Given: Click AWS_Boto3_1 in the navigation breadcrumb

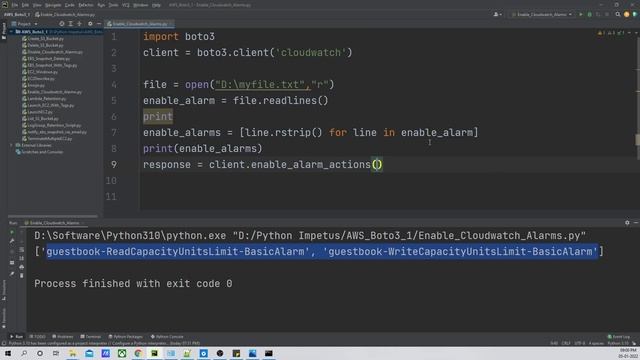Looking at the screenshot, I should tap(17, 15).
